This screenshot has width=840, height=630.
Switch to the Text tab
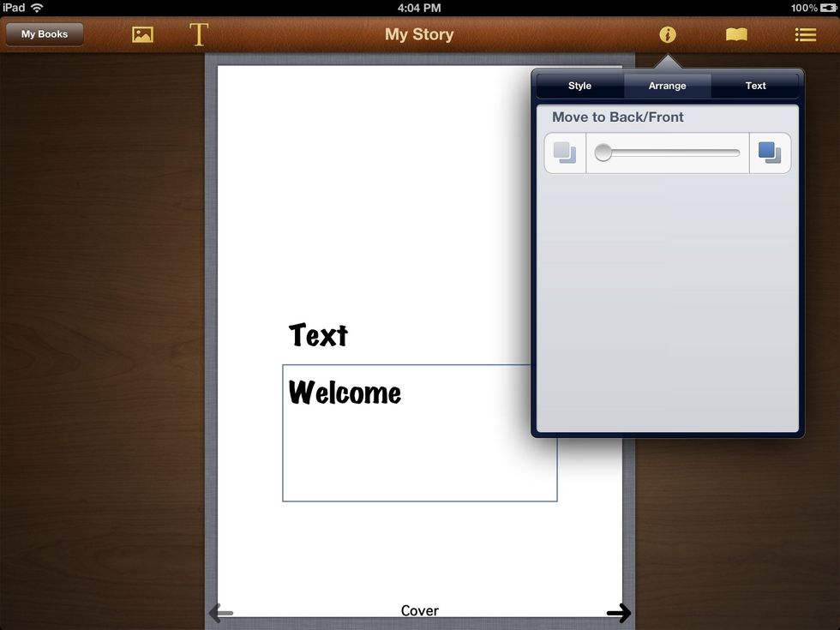pyautogui.click(x=755, y=85)
